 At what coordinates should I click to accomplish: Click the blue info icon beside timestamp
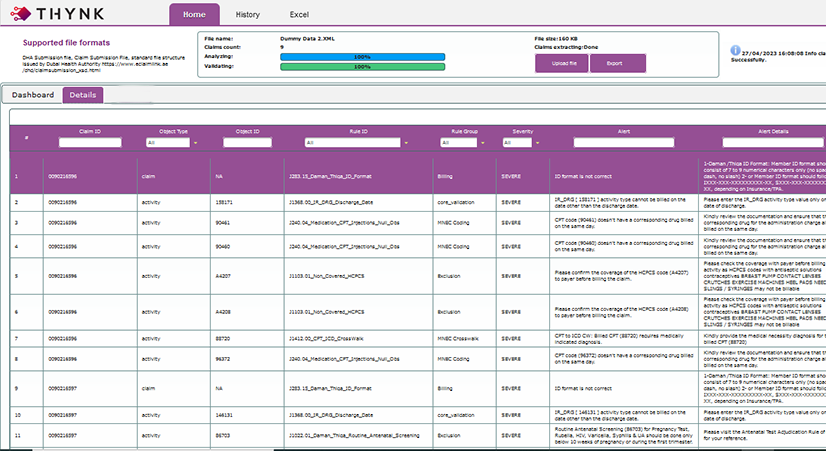tap(735, 48)
